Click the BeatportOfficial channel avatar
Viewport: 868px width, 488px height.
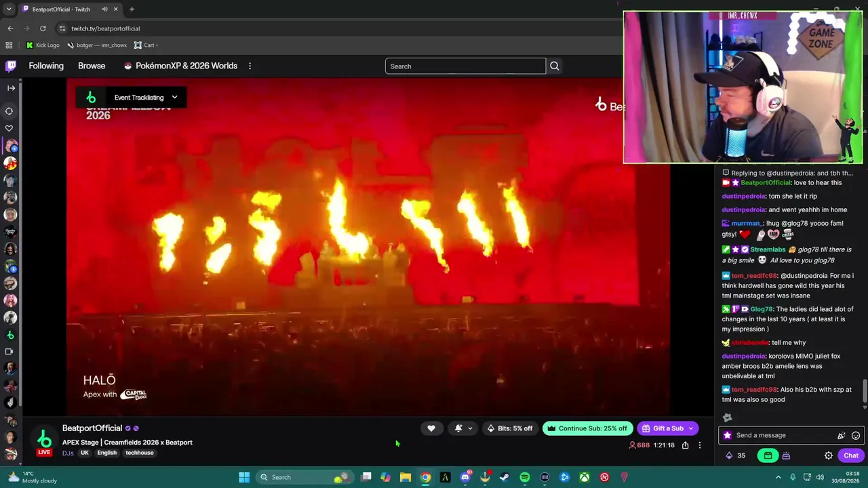click(44, 438)
